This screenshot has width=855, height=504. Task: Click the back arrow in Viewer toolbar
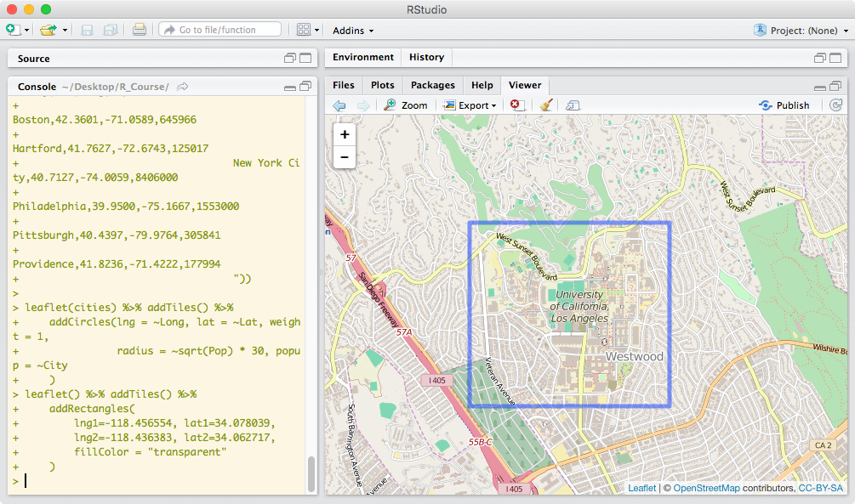coord(339,105)
